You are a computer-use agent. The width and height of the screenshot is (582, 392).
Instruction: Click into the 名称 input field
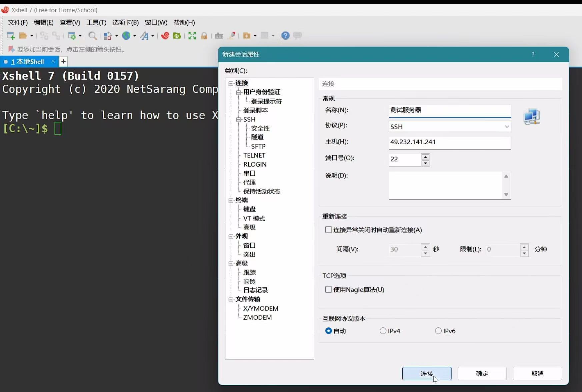(450, 110)
